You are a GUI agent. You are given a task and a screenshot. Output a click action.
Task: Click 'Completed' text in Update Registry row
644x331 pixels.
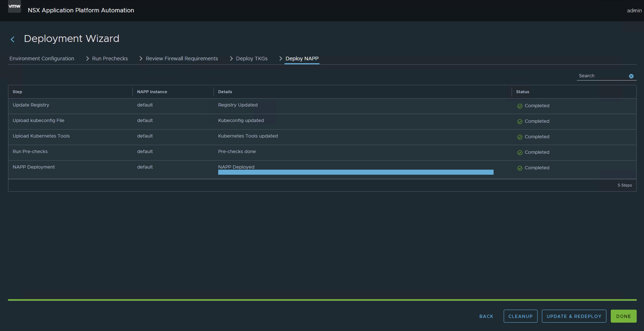pos(537,106)
